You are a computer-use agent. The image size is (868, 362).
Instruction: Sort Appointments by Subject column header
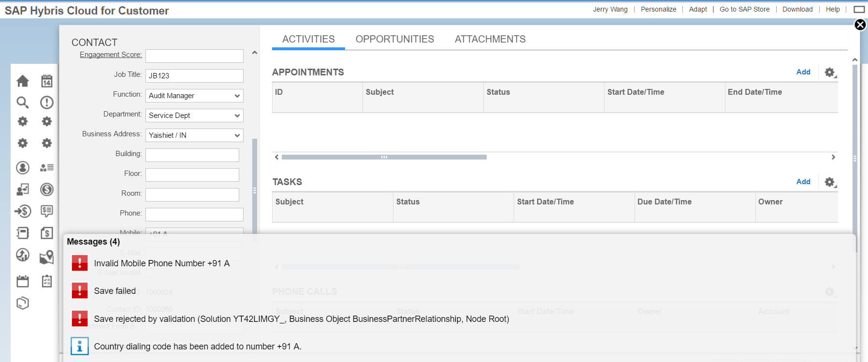coord(423,97)
